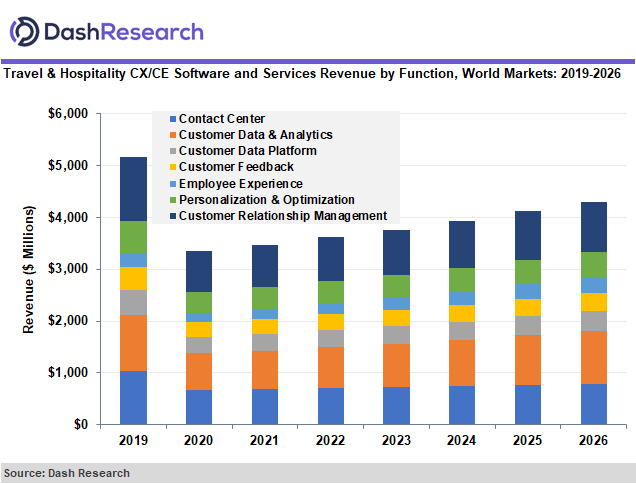Click the $5,000 y-axis label

(x=68, y=166)
